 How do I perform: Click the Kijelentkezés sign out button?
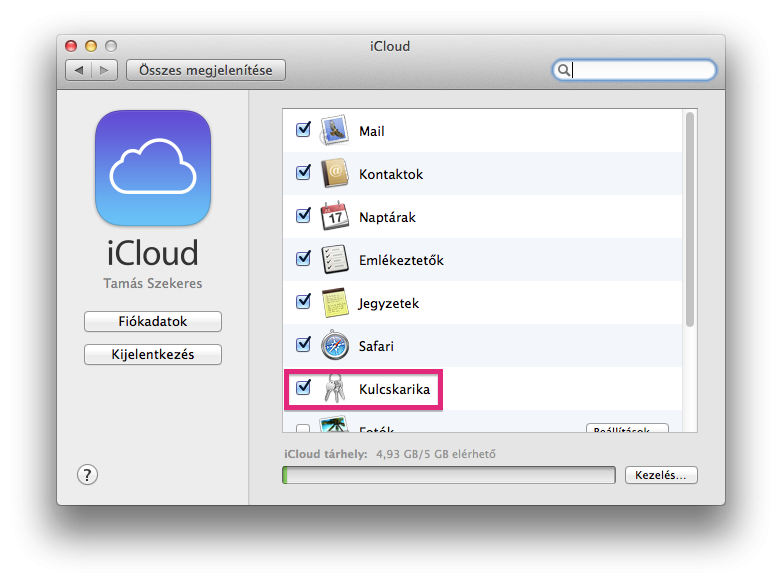pos(153,354)
